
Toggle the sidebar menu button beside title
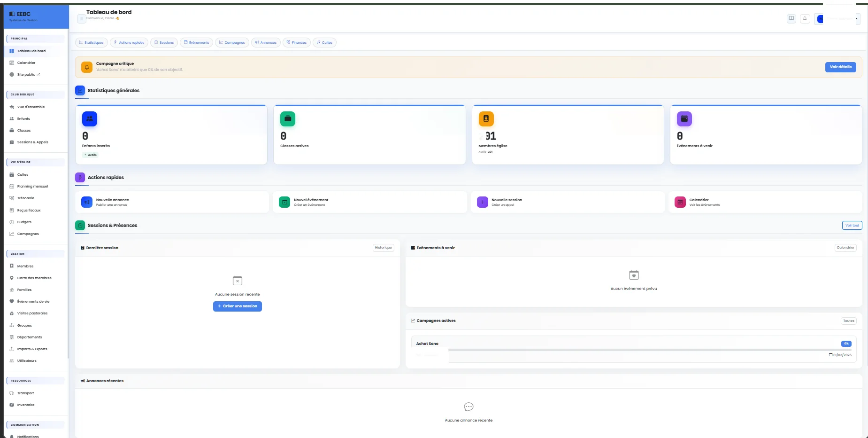[81, 19]
